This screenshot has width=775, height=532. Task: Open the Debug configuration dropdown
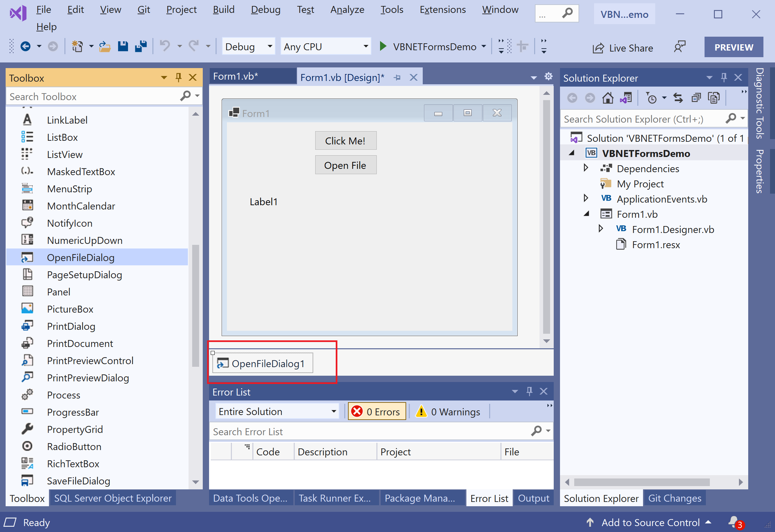coord(248,46)
